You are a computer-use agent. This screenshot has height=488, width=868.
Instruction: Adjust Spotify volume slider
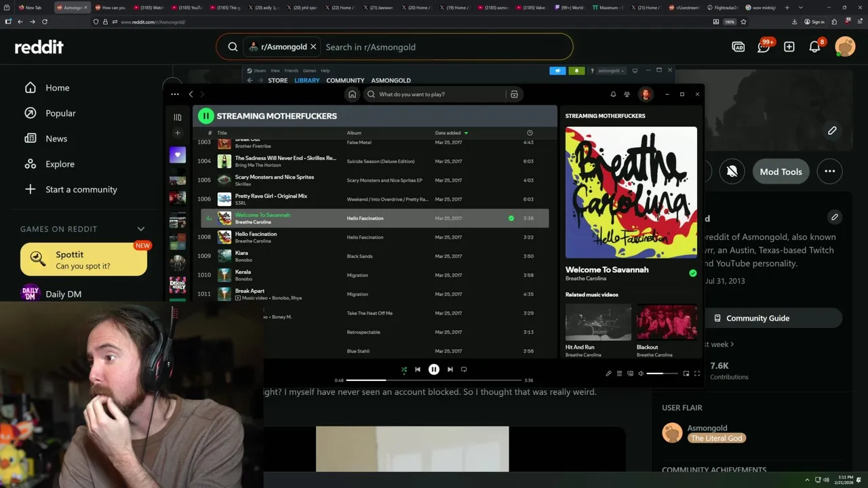coord(662,373)
